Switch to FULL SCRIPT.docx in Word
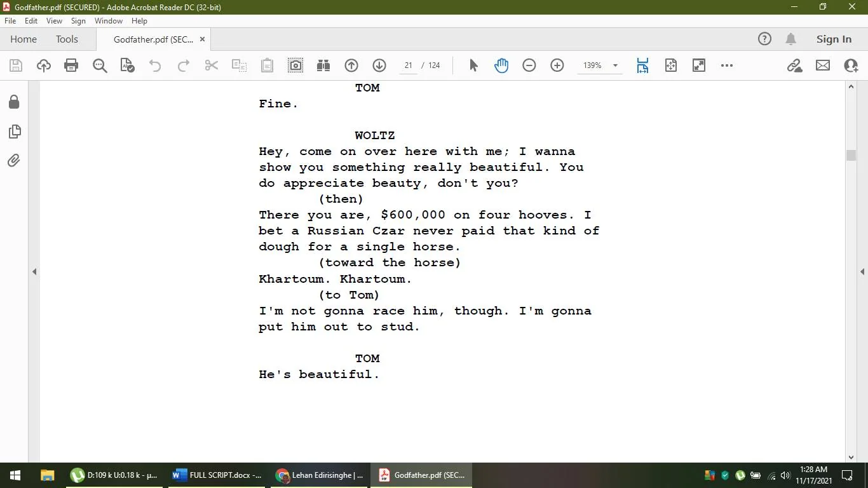Image resolution: width=868 pixels, height=488 pixels. coord(217,475)
